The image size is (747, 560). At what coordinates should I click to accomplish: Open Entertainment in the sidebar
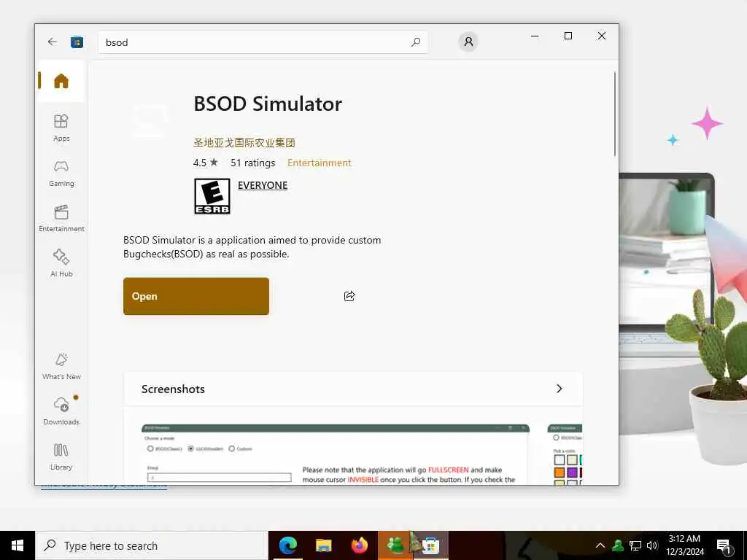(61, 219)
